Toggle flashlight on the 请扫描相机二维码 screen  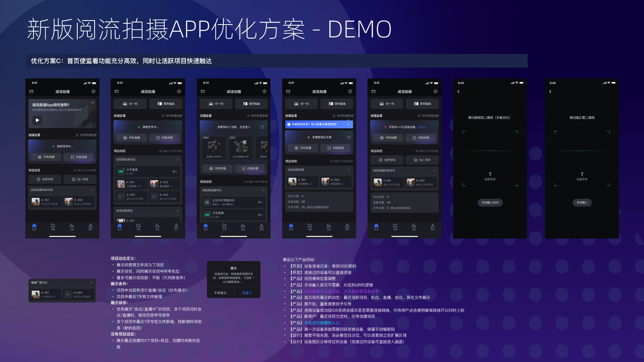(x=490, y=176)
